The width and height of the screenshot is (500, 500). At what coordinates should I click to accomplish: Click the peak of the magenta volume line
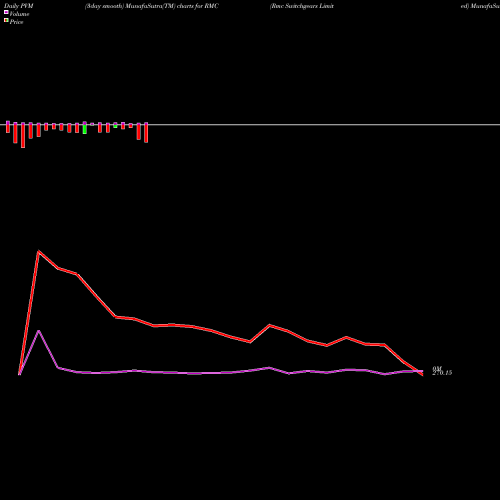coord(39,331)
